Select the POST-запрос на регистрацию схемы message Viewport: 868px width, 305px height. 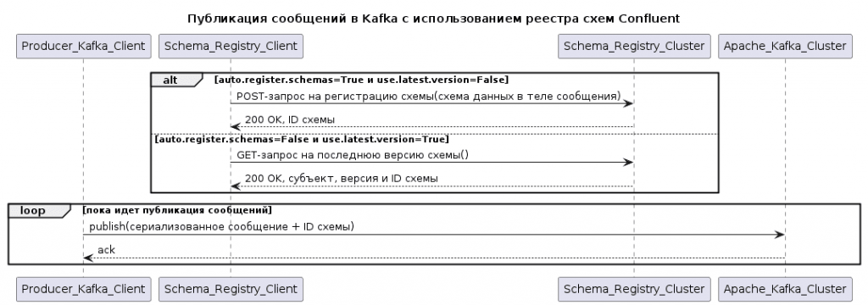coord(428,97)
